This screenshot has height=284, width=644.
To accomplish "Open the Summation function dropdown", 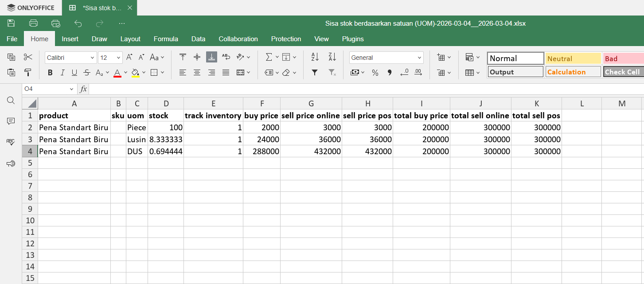I will pos(277,57).
